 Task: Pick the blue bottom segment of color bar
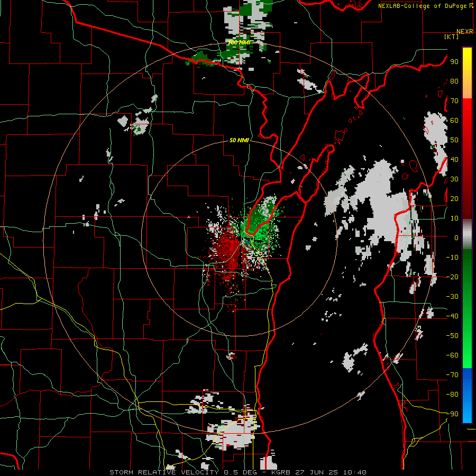coord(467,396)
